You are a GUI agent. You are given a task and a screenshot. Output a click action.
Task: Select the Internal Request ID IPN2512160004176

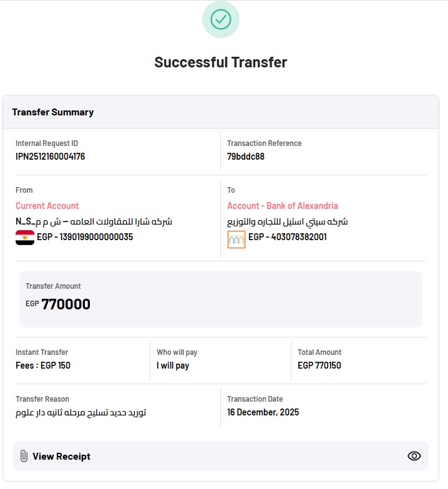click(x=50, y=156)
